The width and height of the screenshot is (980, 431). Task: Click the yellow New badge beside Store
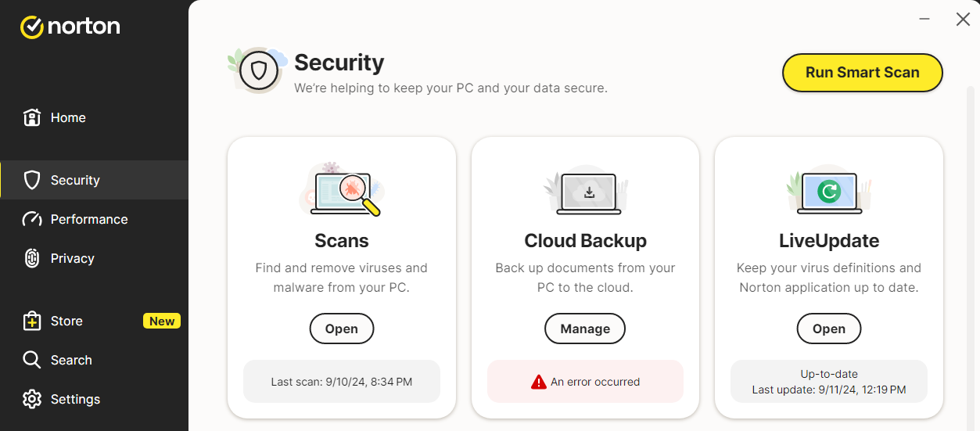click(x=162, y=321)
